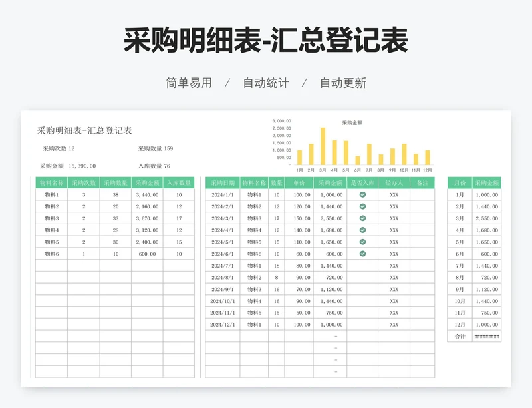Select the 11月 cell in the monthly table

tap(460, 313)
